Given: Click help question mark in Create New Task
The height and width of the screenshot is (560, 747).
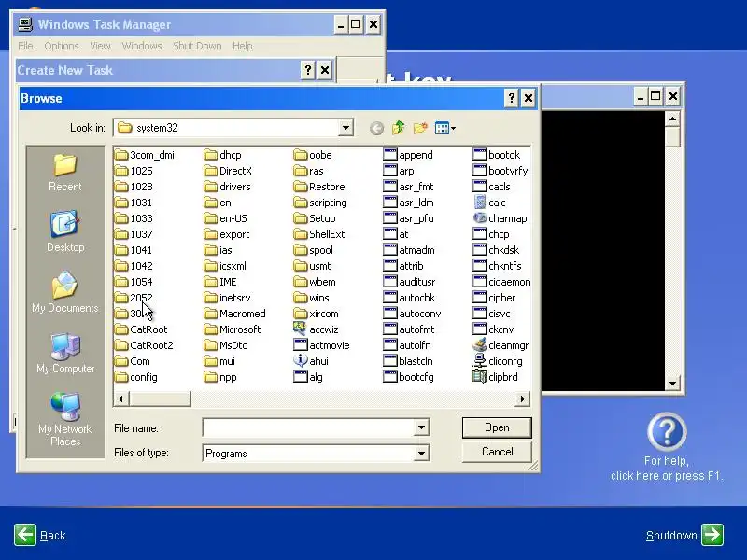Looking at the screenshot, I should pos(308,70).
